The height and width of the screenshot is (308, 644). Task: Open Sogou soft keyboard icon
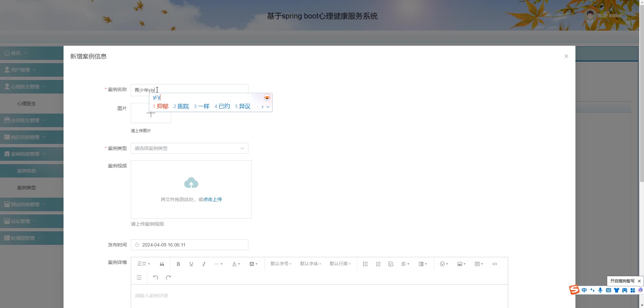[x=608, y=290]
